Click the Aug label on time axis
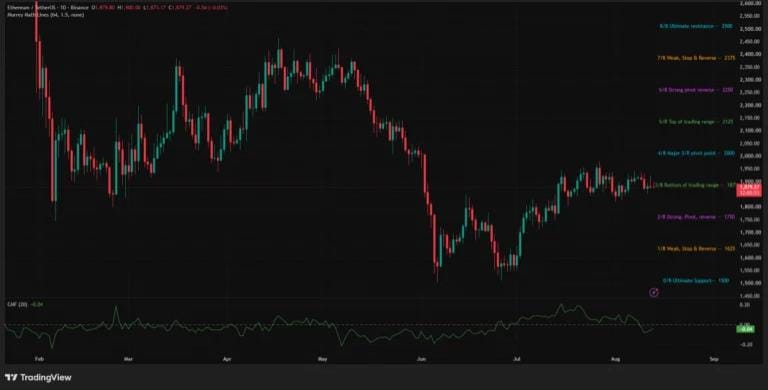This screenshot has height=390, width=768. [x=615, y=359]
